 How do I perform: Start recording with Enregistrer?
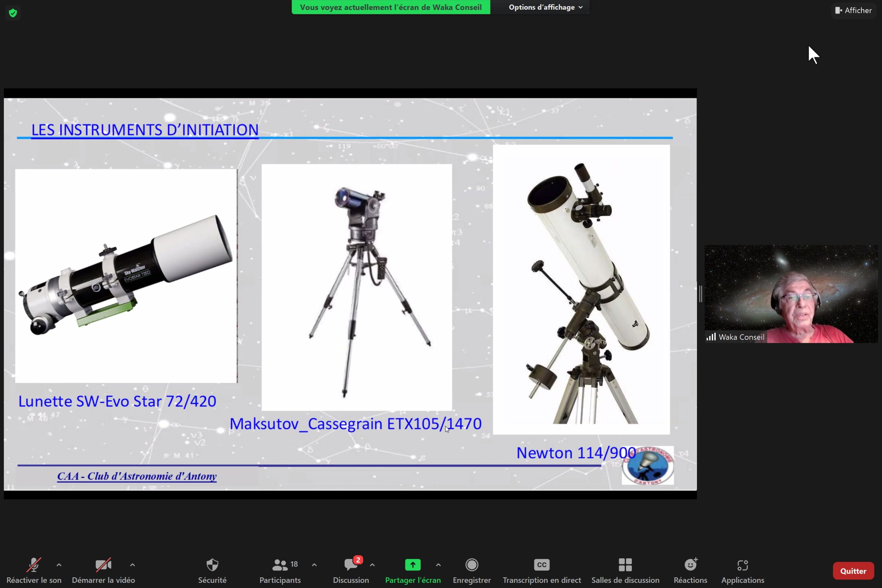472,570
